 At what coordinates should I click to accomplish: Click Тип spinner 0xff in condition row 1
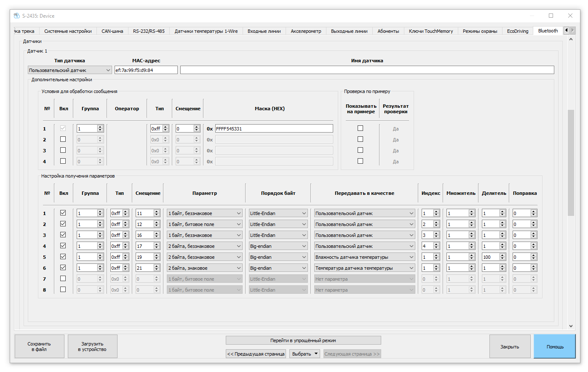pyautogui.click(x=160, y=129)
